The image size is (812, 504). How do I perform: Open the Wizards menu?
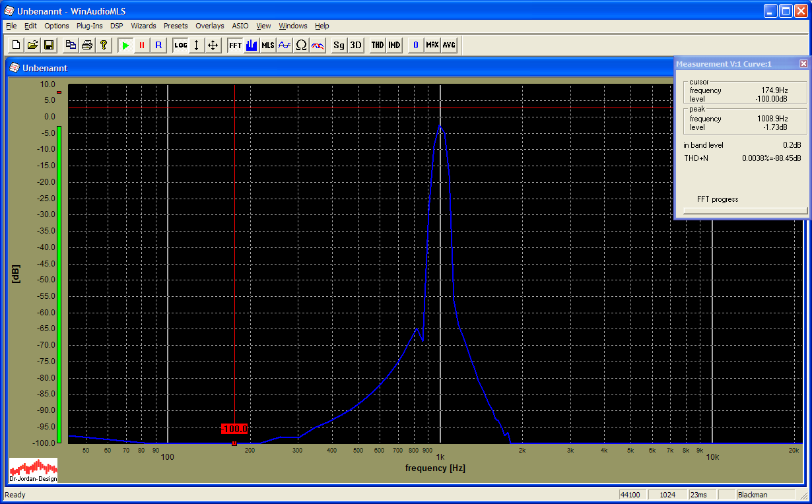[143, 26]
